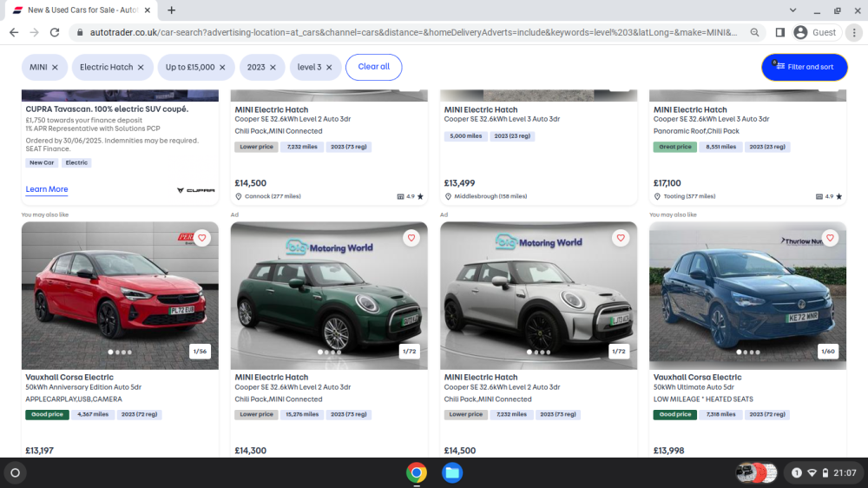Screen dimensions: 868x488
Task: Click the 5,000 miles tag
Action: pos(465,136)
